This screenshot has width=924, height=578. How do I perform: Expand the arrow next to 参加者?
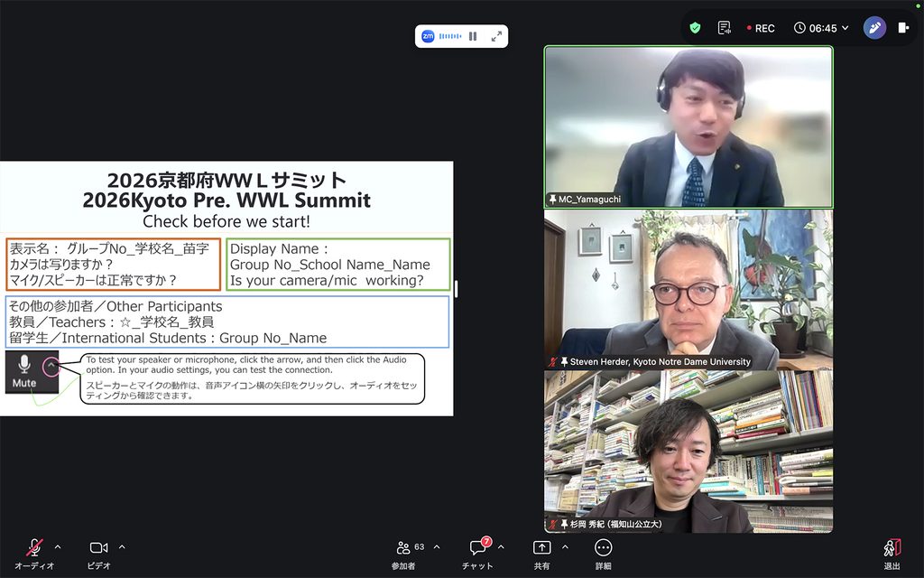click(x=437, y=547)
